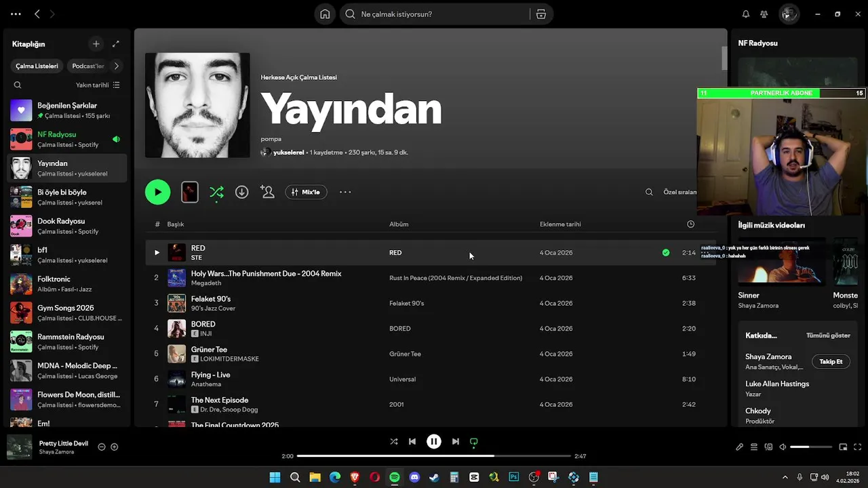Open Steam from the taskbar
The width and height of the screenshot is (868, 488).
[x=434, y=477]
